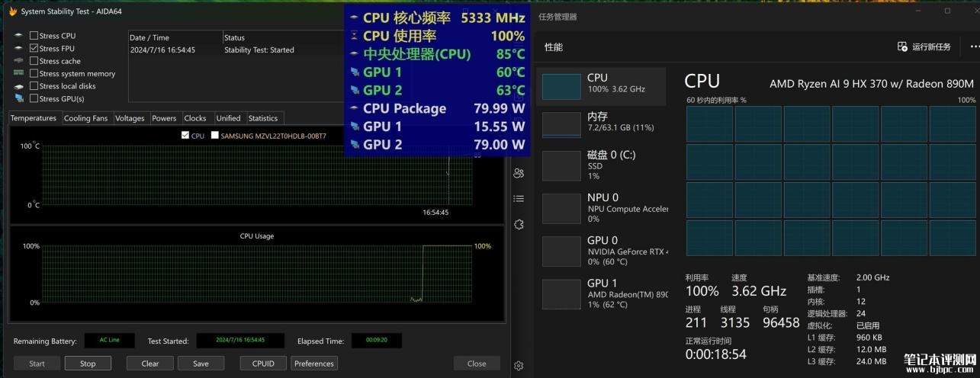Screen dimensions: 980x378
Task: Select the 磁盘 0 (C:) performance item
Action: [601, 165]
